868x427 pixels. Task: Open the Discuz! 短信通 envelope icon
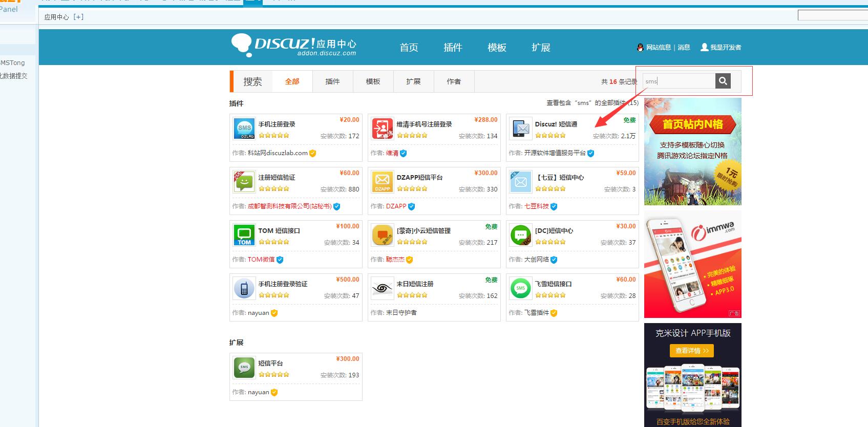521,129
